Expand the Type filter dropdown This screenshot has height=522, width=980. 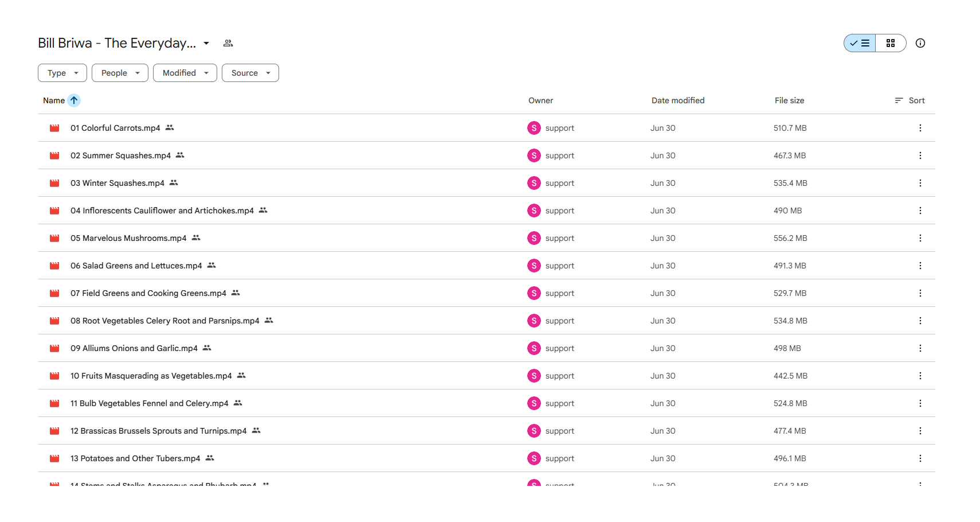pos(62,73)
